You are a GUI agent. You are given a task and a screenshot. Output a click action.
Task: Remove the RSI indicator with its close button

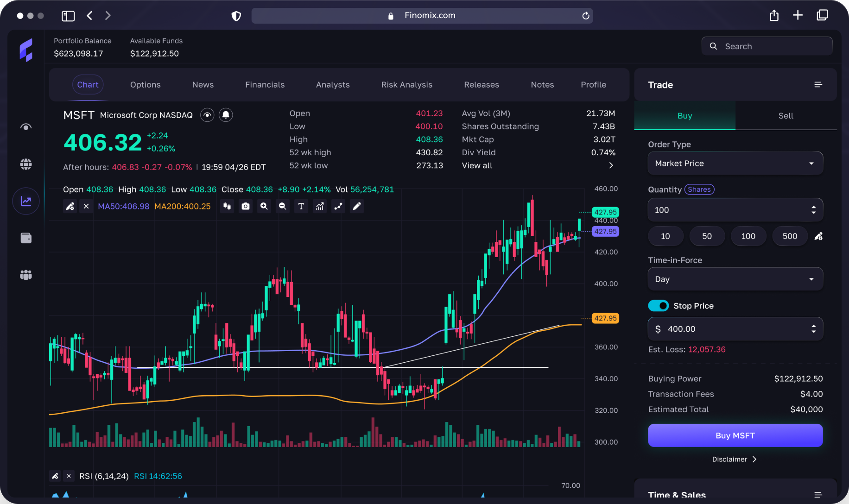tap(68, 476)
